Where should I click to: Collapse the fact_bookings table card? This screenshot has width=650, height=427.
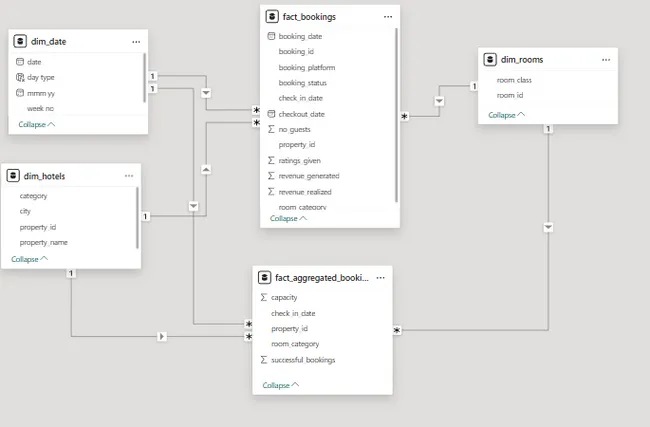(288, 218)
